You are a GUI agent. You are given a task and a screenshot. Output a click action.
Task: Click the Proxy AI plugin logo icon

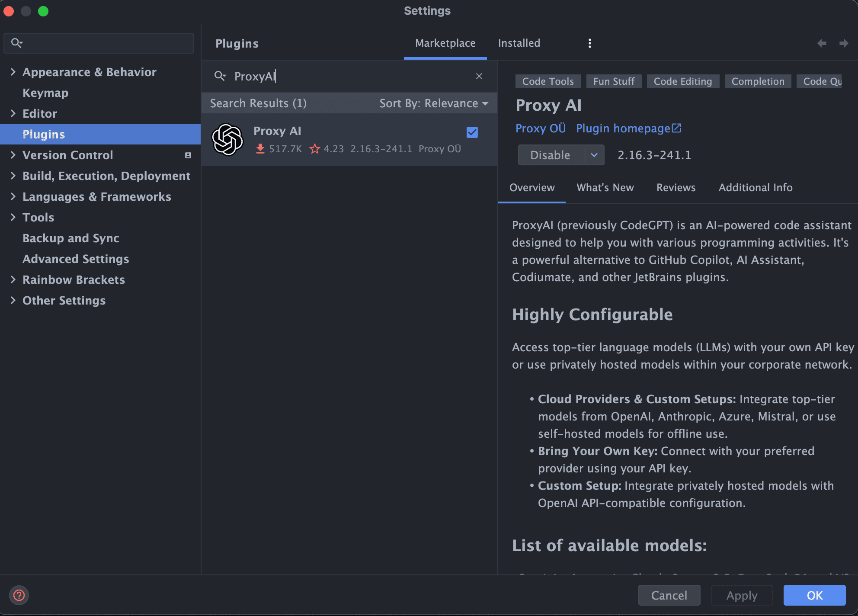tap(227, 140)
